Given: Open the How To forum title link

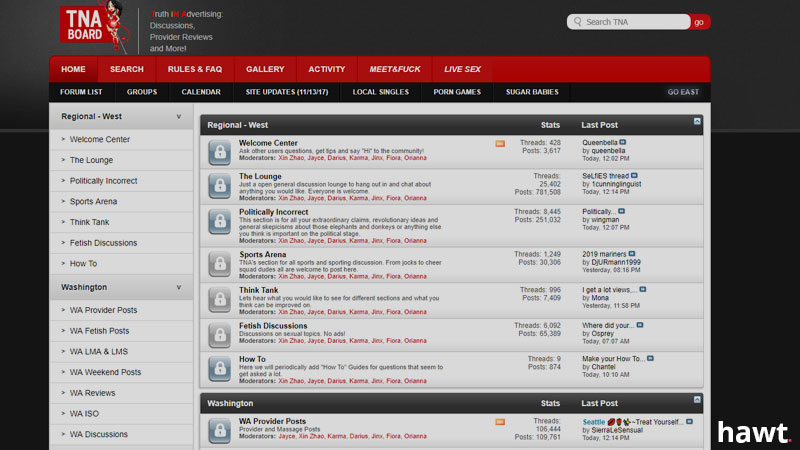Looking at the screenshot, I should click(252, 359).
